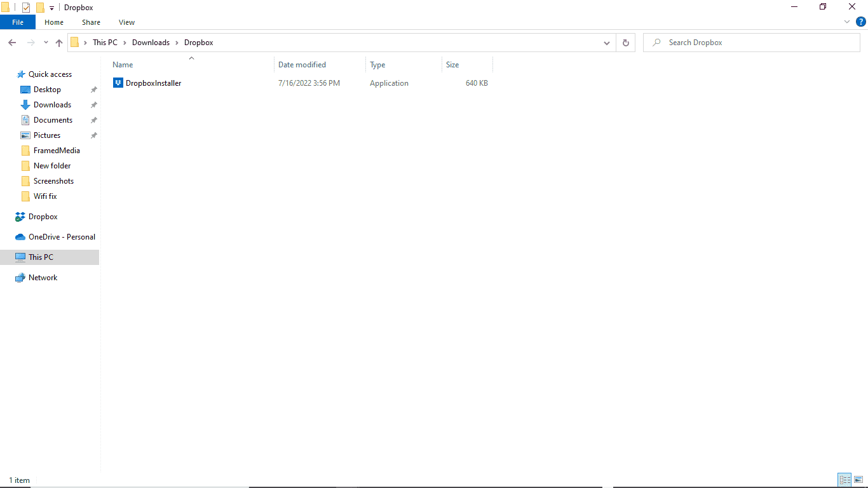
Task: Open Desktop in Quick access
Action: click(x=47, y=90)
